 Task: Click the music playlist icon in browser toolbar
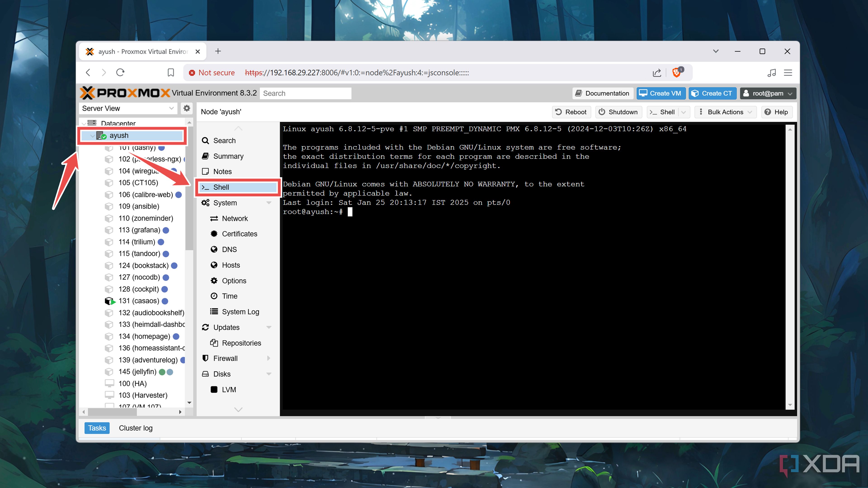coord(772,73)
